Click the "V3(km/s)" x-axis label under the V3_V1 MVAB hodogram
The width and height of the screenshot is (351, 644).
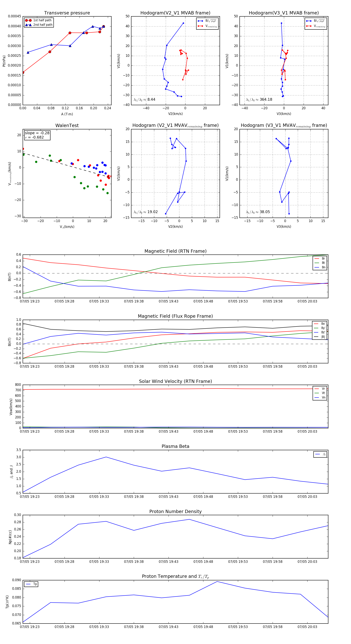pos(284,114)
